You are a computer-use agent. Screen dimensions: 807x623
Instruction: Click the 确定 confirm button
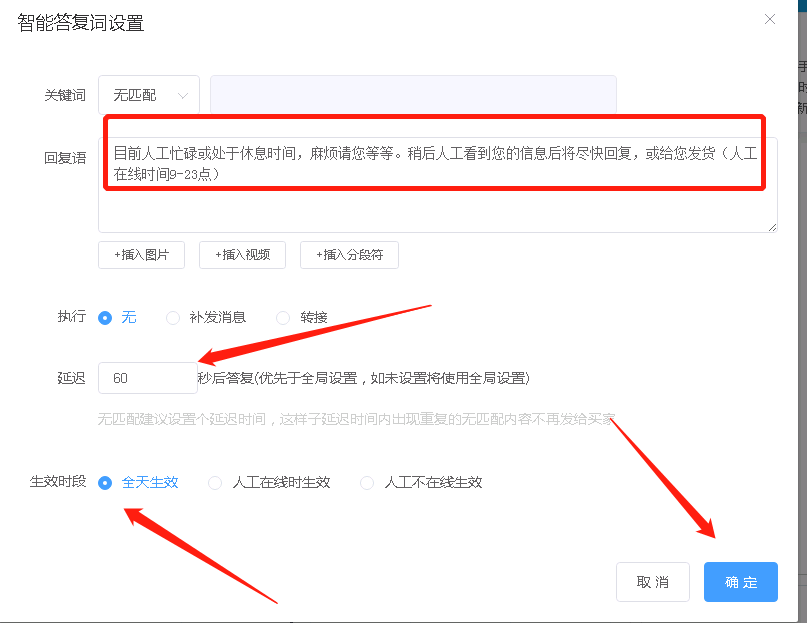741,582
